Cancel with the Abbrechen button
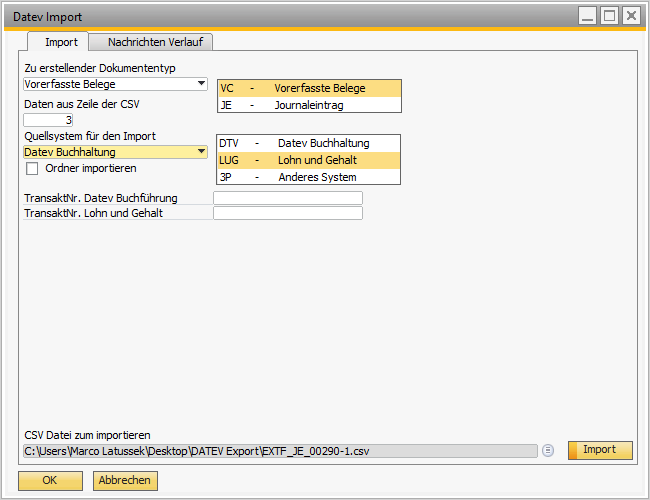Screen dimensions: 650x500 coord(125,481)
